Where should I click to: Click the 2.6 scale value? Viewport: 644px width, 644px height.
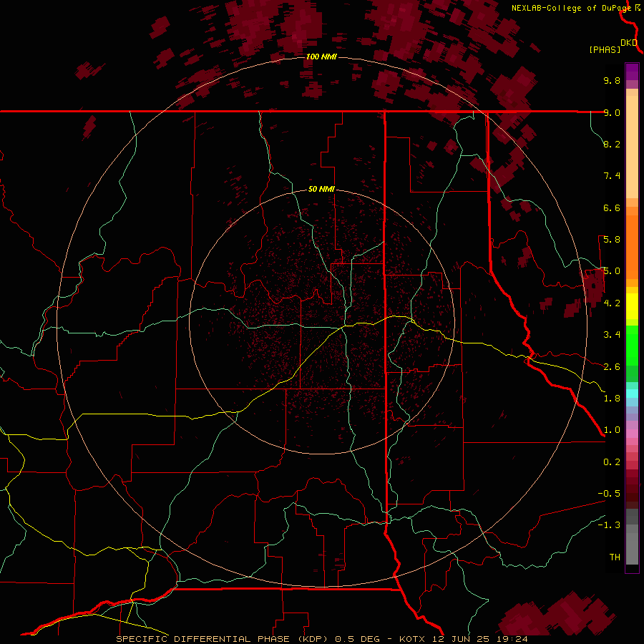tap(612, 367)
